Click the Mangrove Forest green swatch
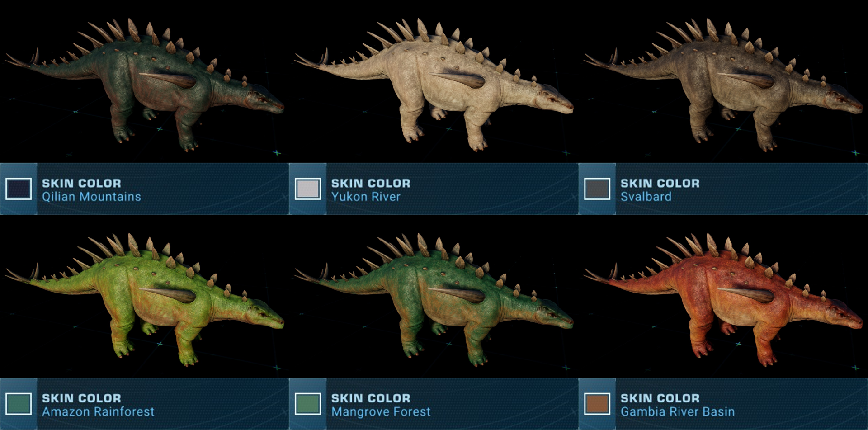868x430 pixels. point(308,404)
